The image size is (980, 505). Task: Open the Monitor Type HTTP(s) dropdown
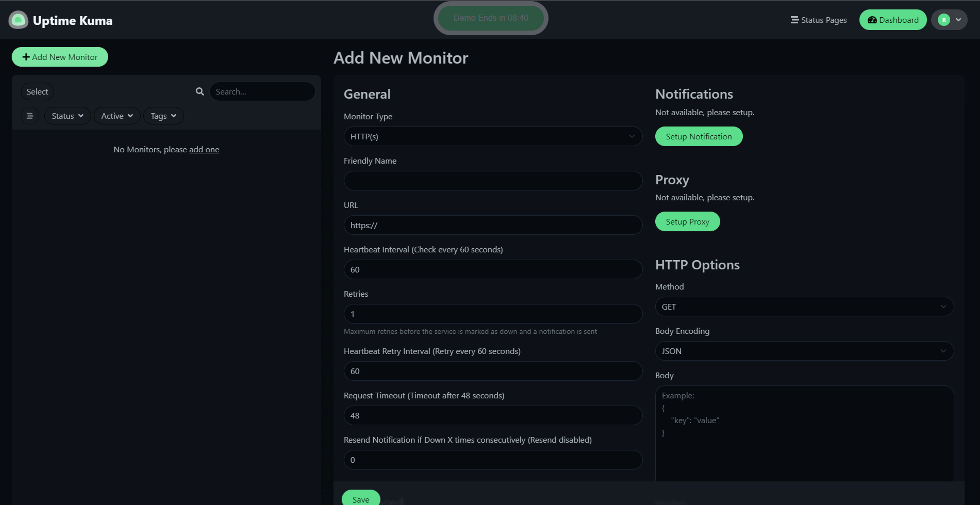point(493,136)
